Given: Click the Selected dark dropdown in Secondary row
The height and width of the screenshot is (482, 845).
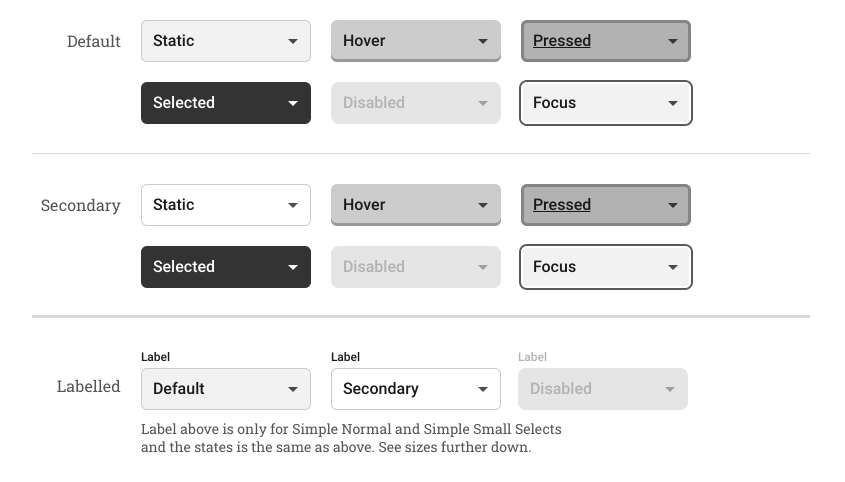Looking at the screenshot, I should (225, 267).
